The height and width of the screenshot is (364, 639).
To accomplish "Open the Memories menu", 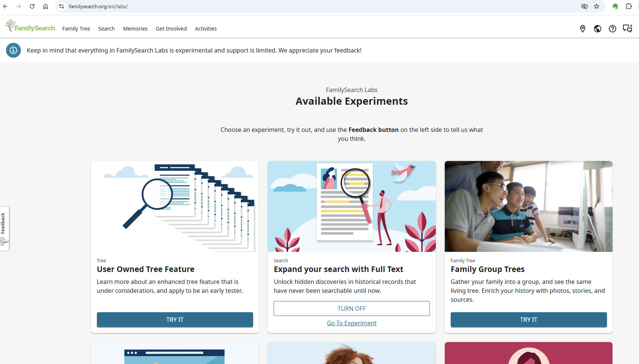I will (x=135, y=29).
